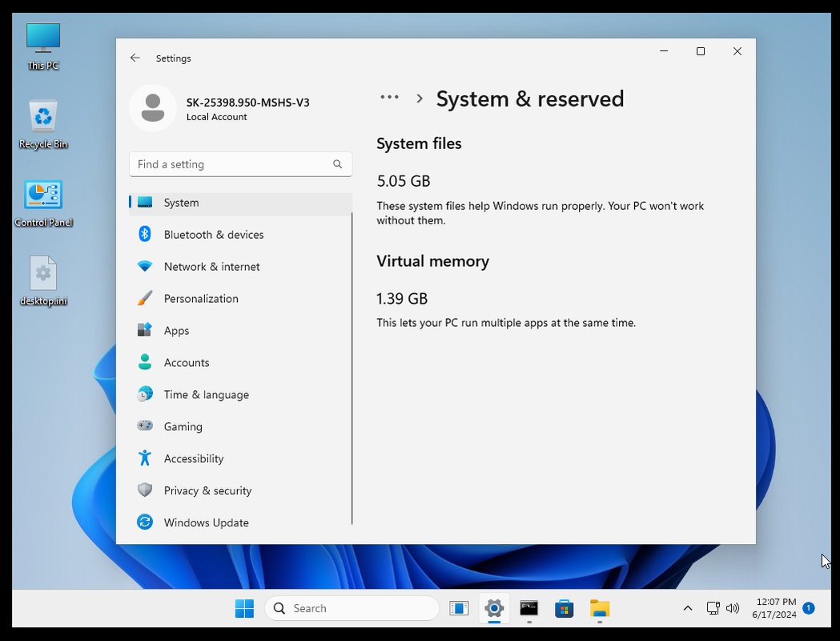This screenshot has width=840, height=641.
Task: Open the Apps settings category
Action: (x=240, y=331)
